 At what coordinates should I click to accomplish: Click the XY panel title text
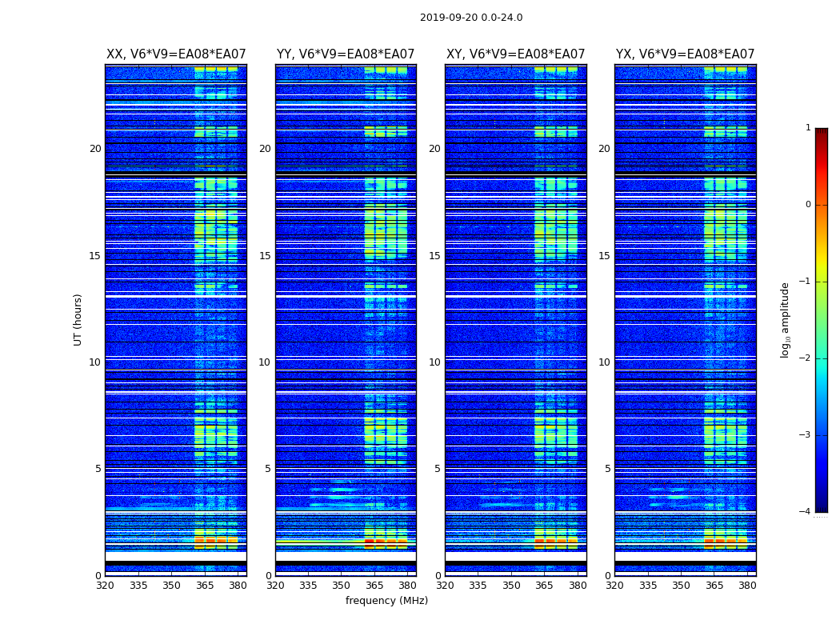pos(515,54)
